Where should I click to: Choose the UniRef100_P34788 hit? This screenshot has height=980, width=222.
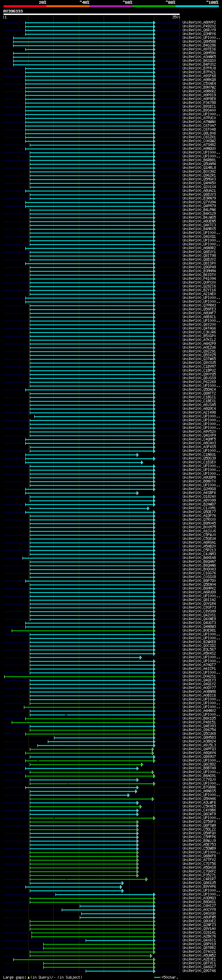click(x=199, y=103)
